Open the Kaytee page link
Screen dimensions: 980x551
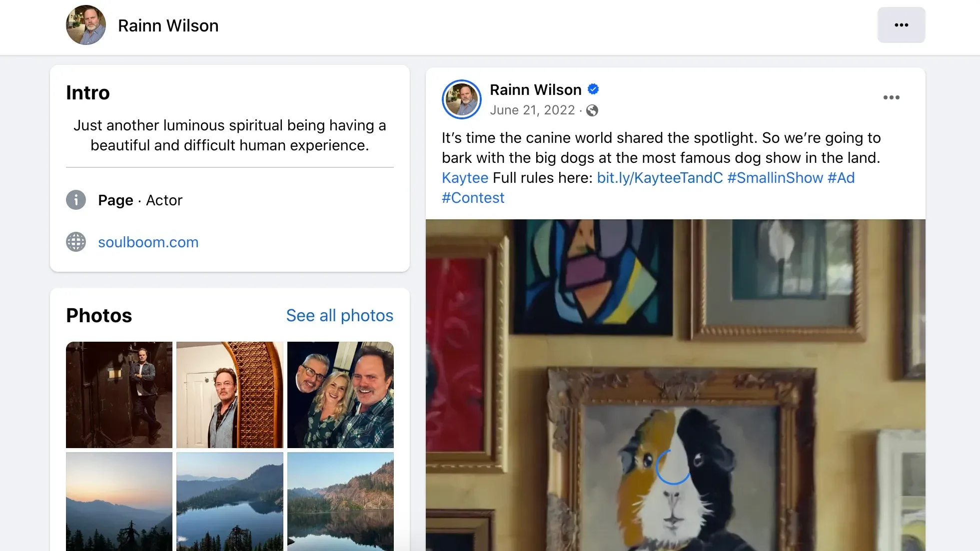point(465,178)
